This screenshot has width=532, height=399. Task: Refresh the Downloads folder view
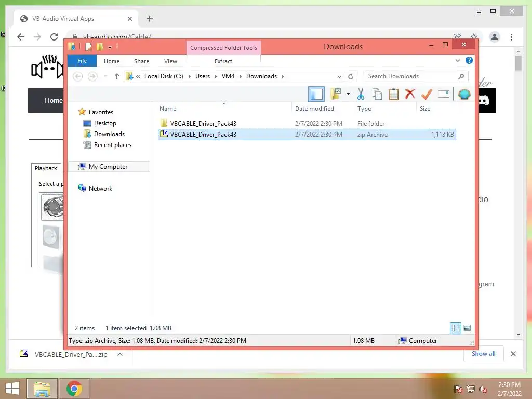point(351,77)
